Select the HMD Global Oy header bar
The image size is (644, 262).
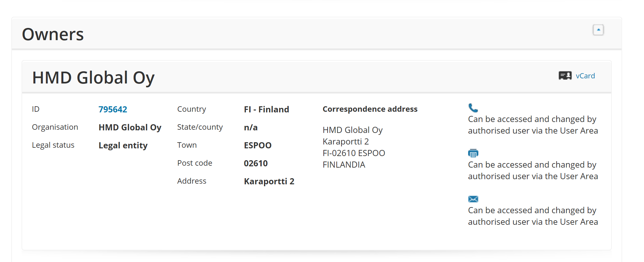94,77
